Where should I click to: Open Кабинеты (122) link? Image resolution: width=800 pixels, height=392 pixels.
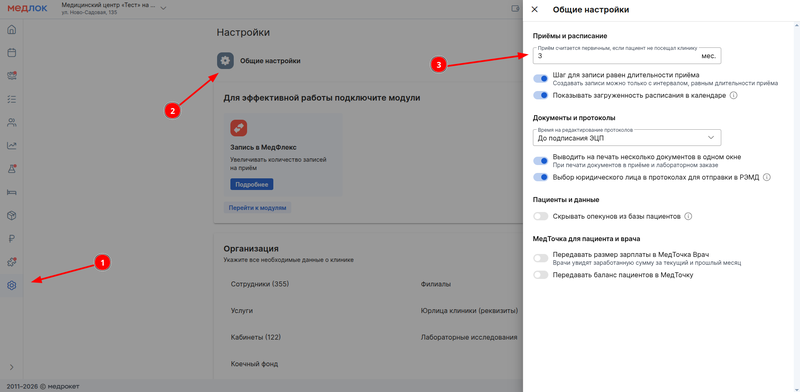[x=256, y=337]
